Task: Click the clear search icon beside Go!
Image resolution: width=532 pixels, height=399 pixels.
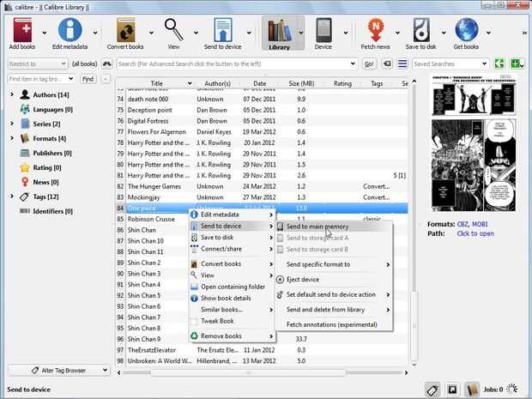Action: (387, 63)
